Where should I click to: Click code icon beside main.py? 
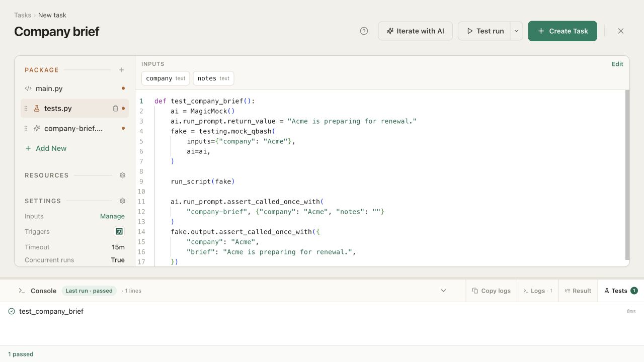click(x=28, y=88)
